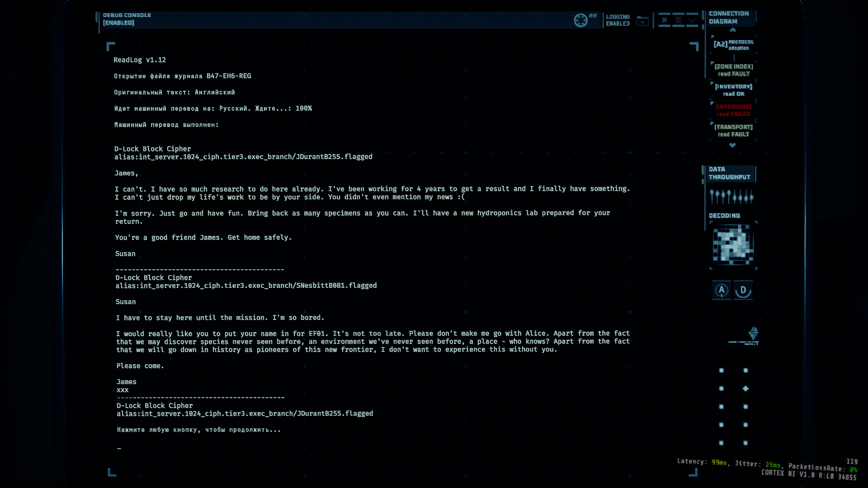The width and height of the screenshot is (868, 488).
Task: Toggle the DEBUG CONSOLE [ENABLED] label
Action: point(127,19)
